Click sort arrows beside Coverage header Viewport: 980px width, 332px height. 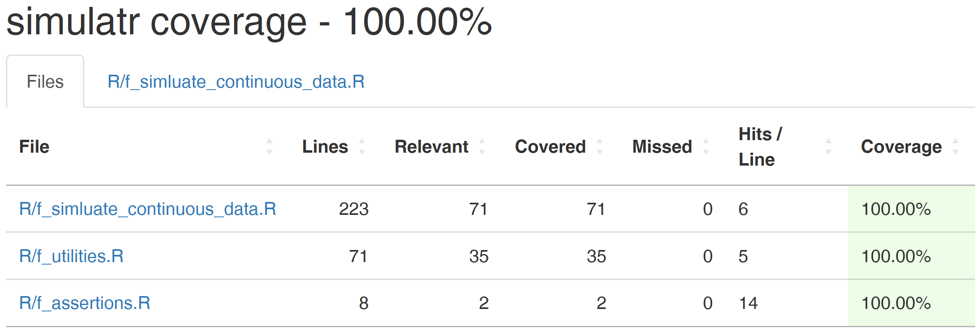coord(955,146)
